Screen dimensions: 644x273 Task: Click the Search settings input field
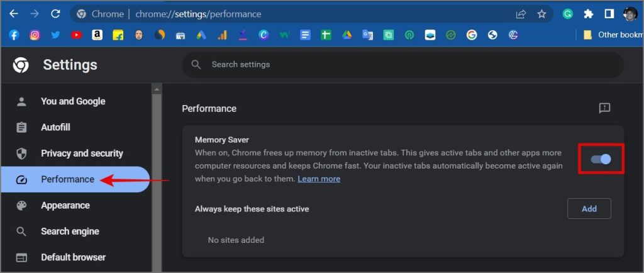point(402,65)
